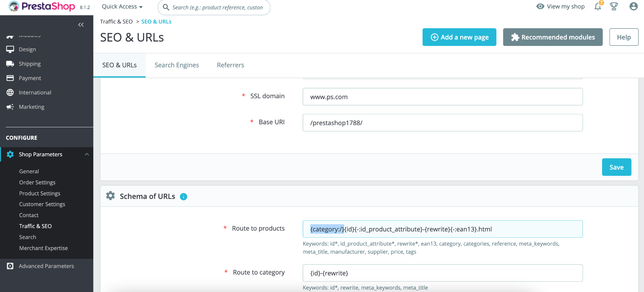Click the SEO & URLs page heading
This screenshot has width=644, height=292.
pos(132,38)
